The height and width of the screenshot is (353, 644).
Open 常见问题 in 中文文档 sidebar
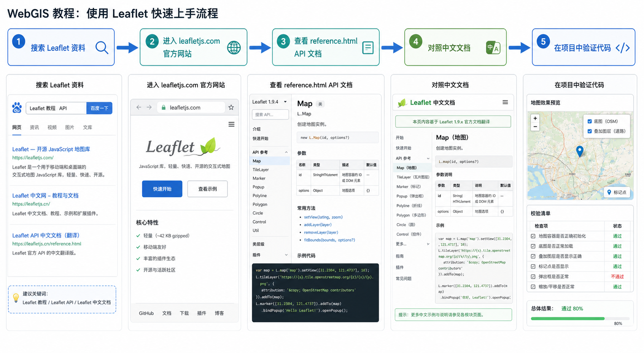pos(404,279)
